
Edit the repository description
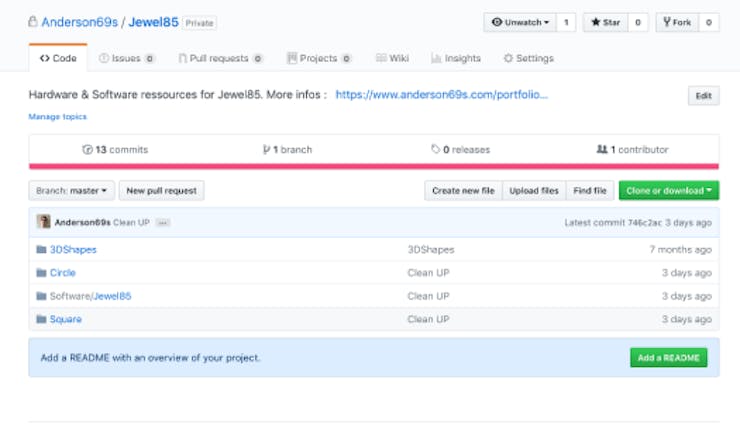[x=704, y=96]
